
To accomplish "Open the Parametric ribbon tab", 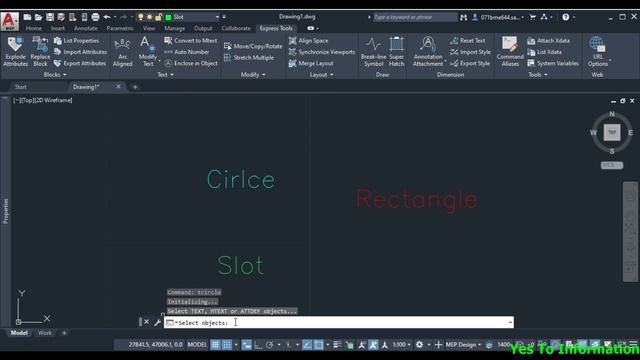I will coord(120,28).
